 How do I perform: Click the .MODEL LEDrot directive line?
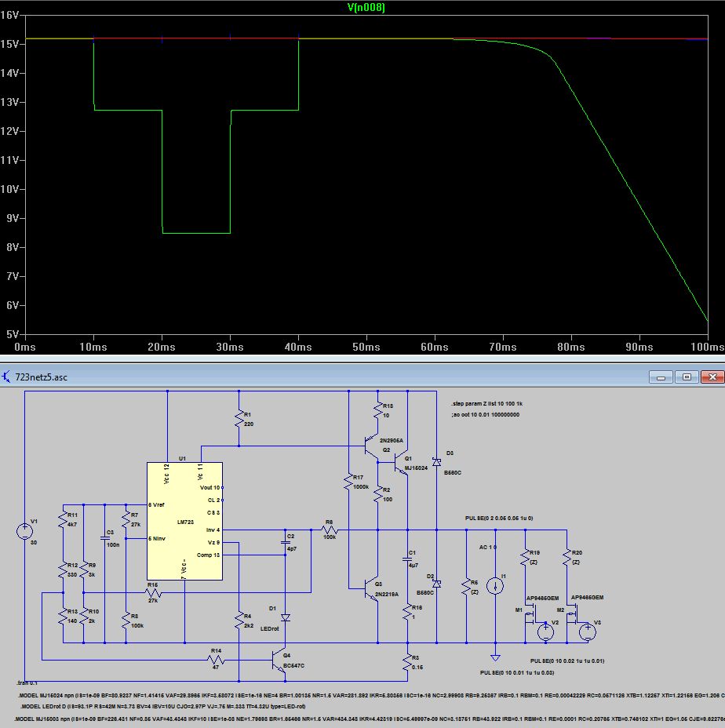click(x=162, y=706)
